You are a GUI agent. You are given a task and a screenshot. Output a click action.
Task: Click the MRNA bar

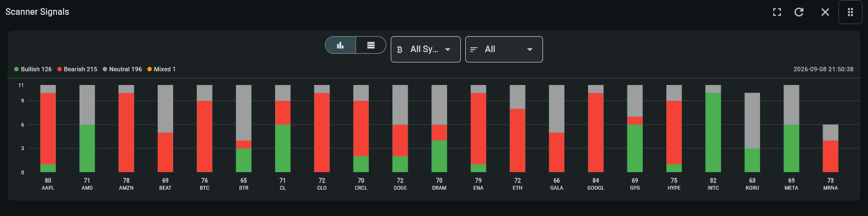[831, 148]
